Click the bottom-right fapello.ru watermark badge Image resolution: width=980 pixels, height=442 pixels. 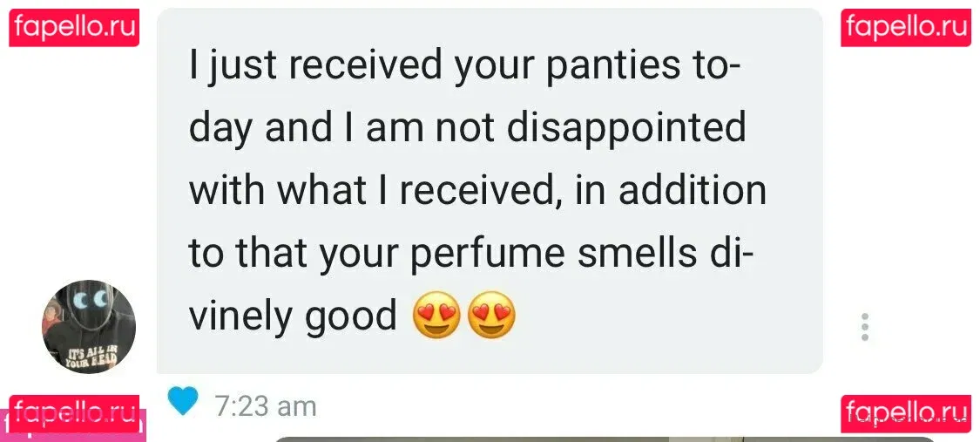[x=906, y=413]
